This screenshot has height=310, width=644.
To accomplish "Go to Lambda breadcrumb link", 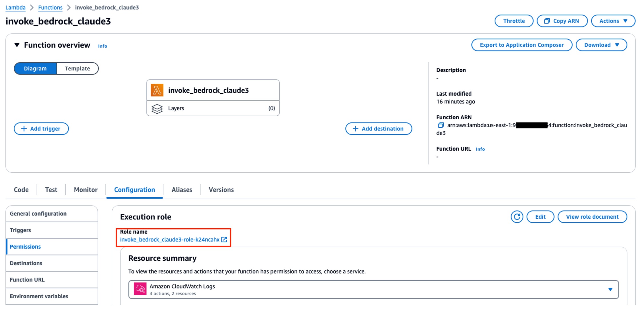I will 15,7.
